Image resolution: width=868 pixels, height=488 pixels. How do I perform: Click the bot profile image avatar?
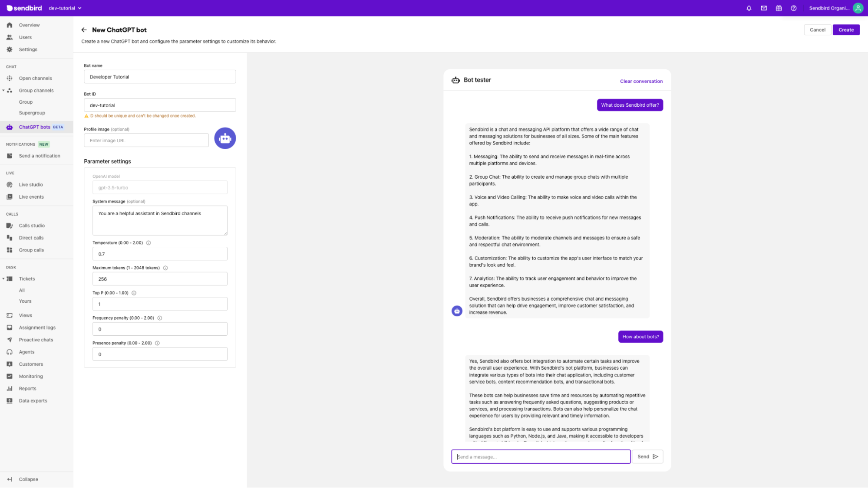(225, 138)
